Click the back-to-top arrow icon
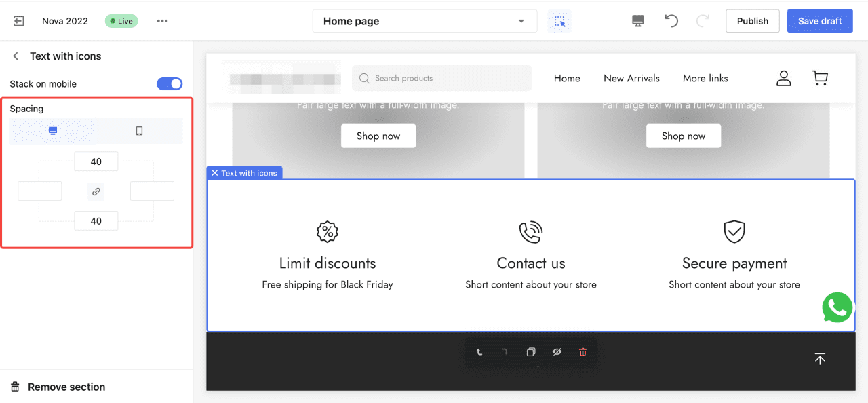 (820, 359)
